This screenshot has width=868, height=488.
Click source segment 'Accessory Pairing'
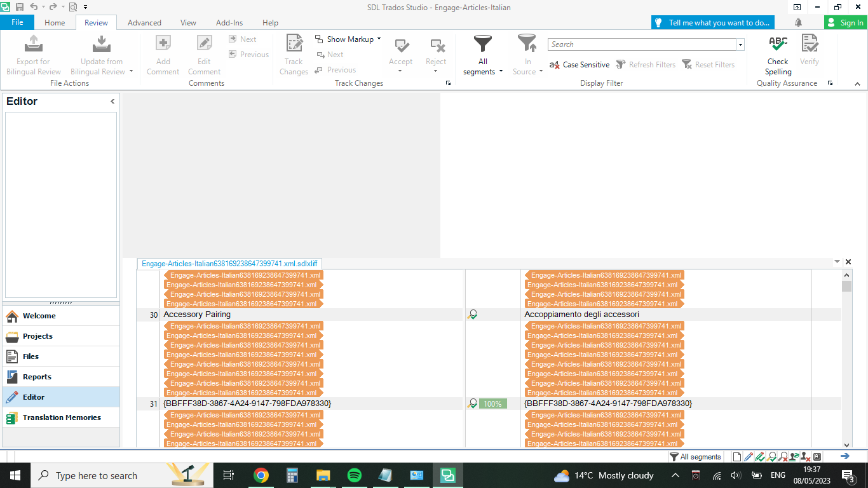click(x=197, y=315)
